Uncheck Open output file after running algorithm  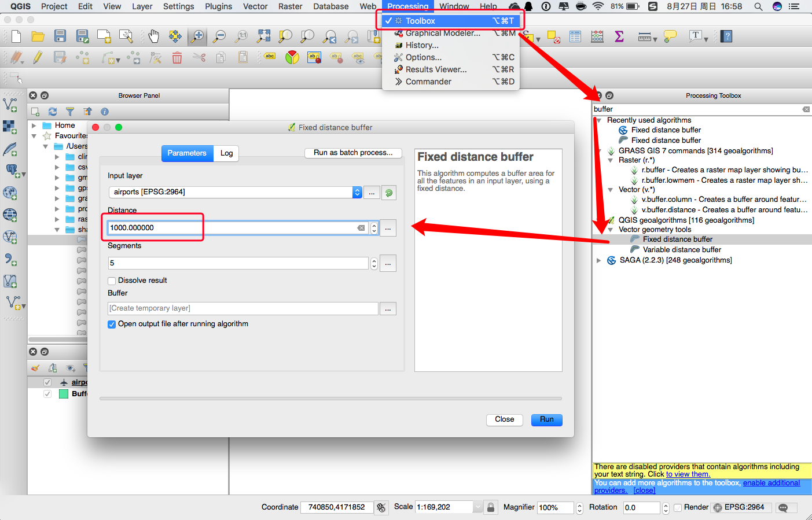(x=112, y=324)
